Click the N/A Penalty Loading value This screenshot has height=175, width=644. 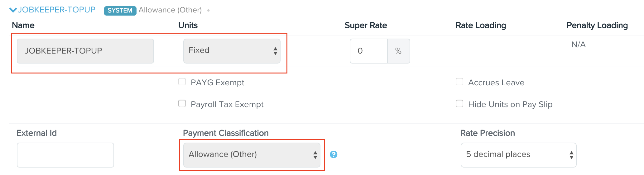pyautogui.click(x=579, y=45)
